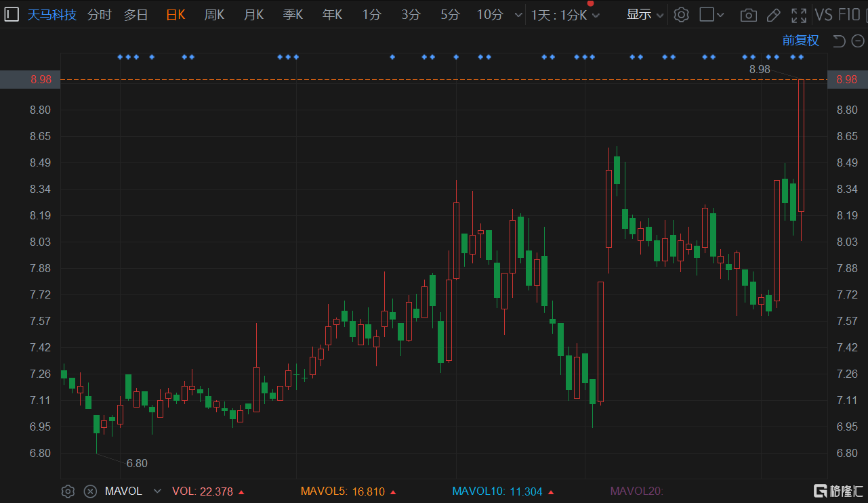Select the 周K weekly chart tab
The image size is (868, 503).
(215, 14)
